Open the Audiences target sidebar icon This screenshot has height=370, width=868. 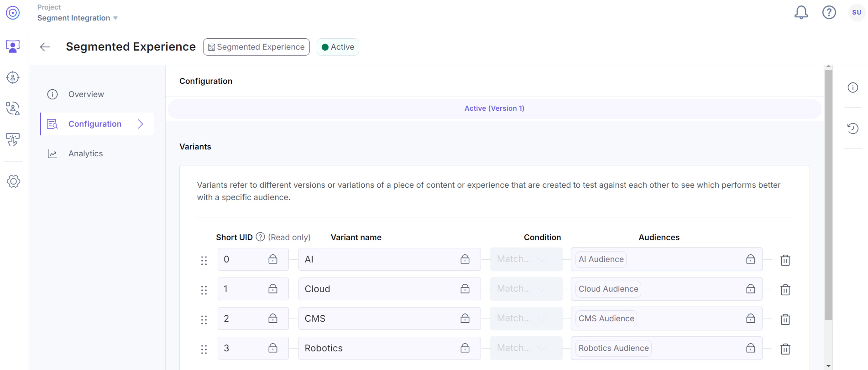(x=13, y=77)
